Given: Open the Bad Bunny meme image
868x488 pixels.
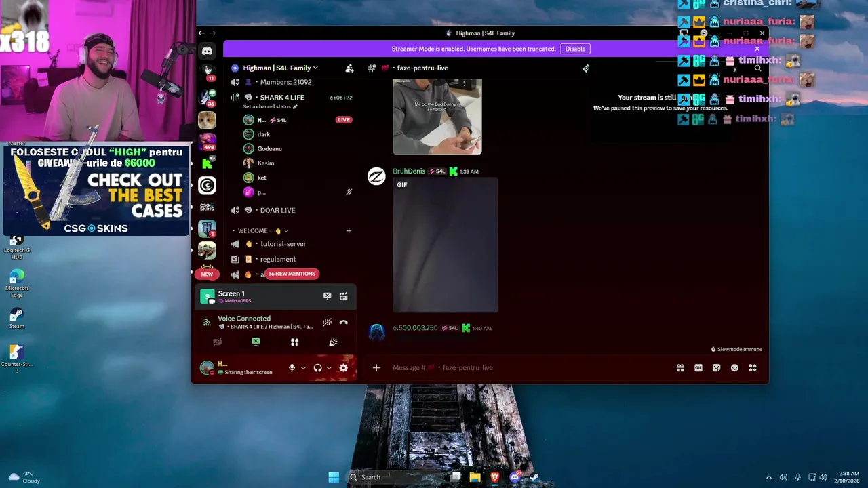Looking at the screenshot, I should pos(437,117).
